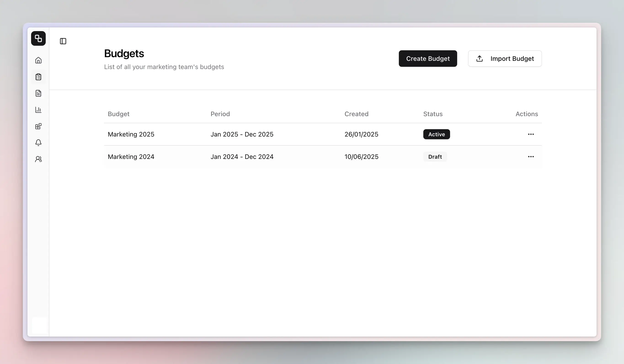Open the Marketing 2024 budget row

point(131,156)
